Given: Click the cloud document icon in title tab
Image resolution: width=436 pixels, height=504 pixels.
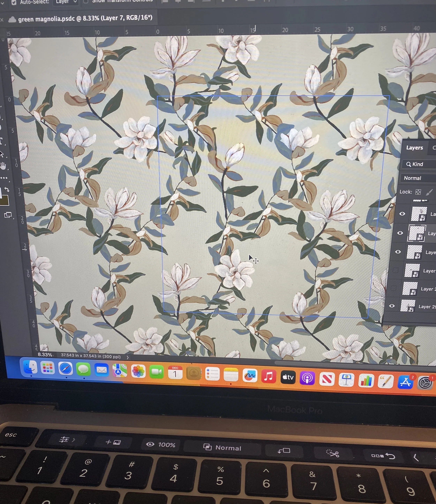Looking at the screenshot, I should (12, 20).
